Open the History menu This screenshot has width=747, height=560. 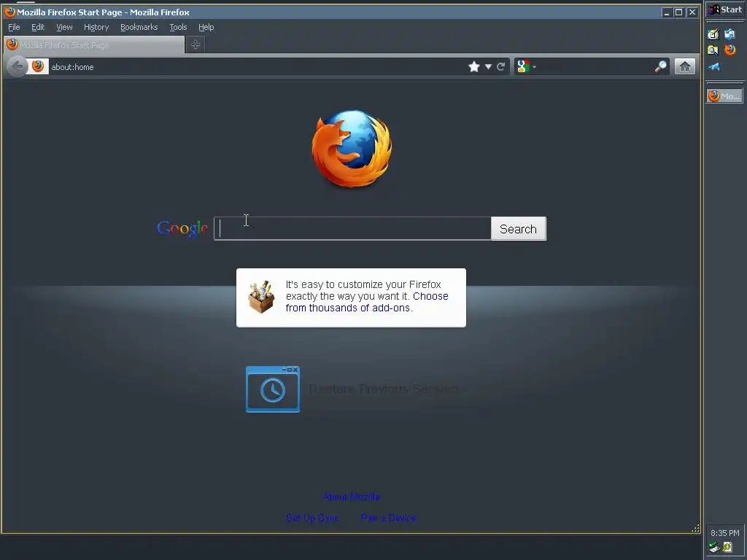96,27
